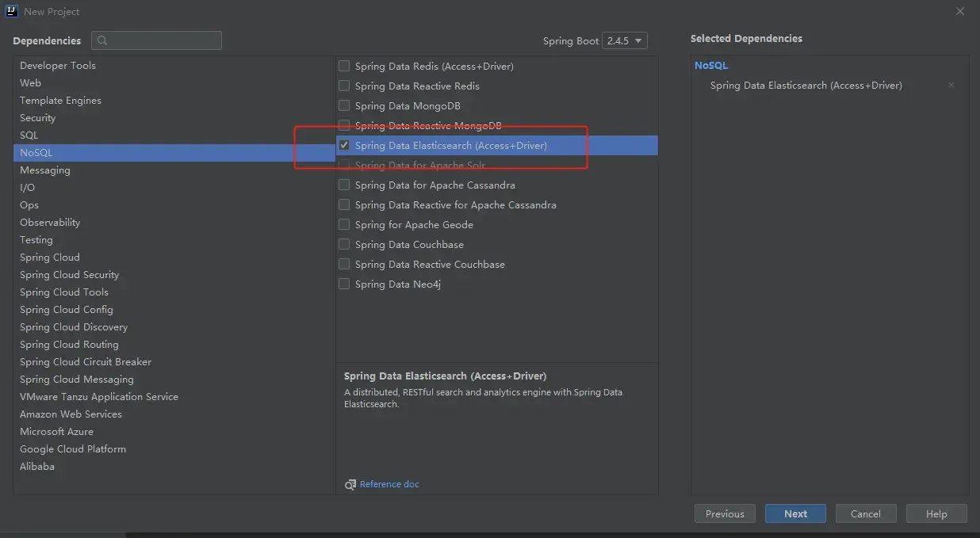This screenshot has height=538, width=980.
Task: Click the search magnifier icon in Dependencies field
Action: click(x=102, y=40)
